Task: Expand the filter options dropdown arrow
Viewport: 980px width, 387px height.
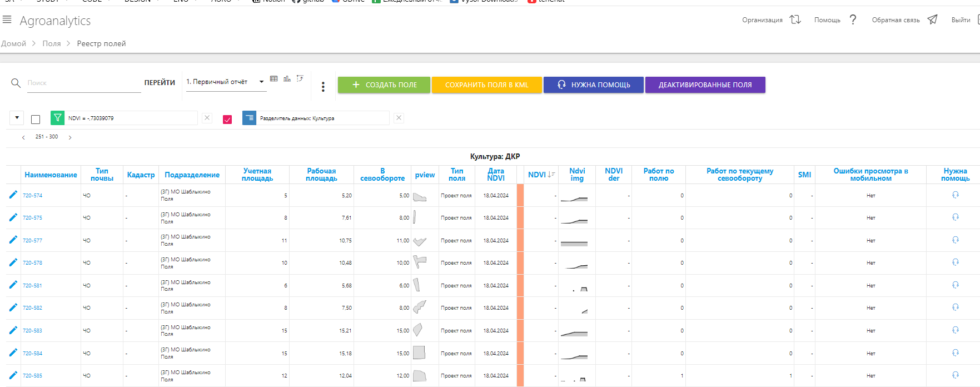Action: (x=17, y=118)
